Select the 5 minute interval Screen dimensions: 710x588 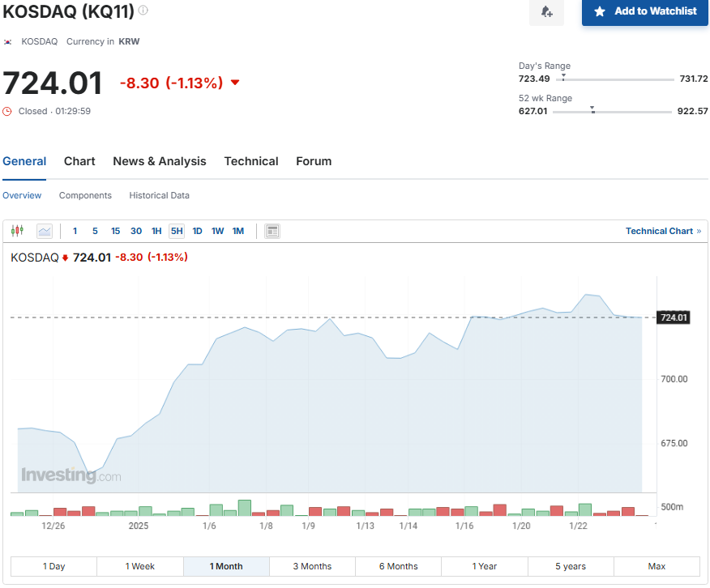click(x=95, y=231)
